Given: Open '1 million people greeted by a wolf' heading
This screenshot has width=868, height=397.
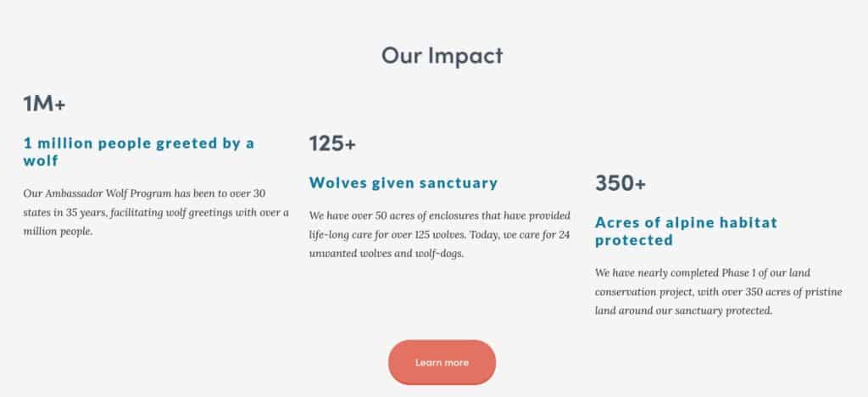Looking at the screenshot, I should point(139,152).
